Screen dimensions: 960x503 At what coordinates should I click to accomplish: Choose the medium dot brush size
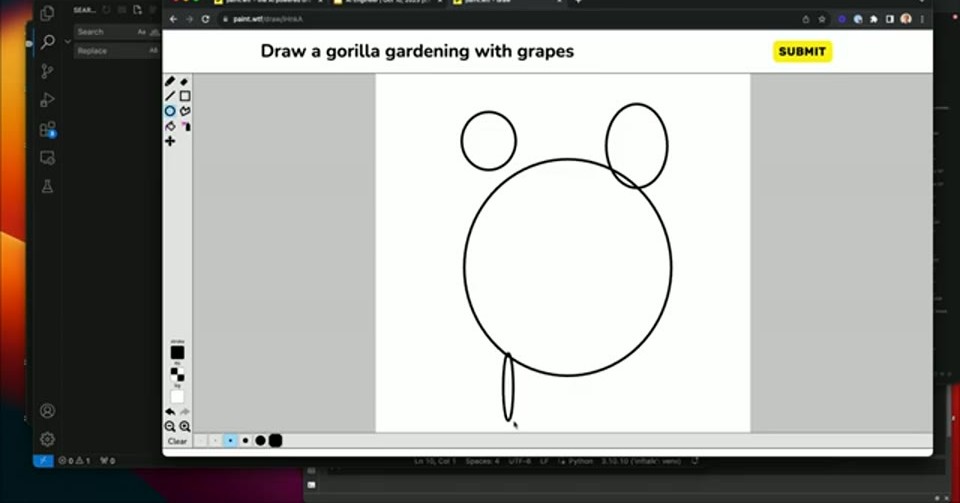pyautogui.click(x=245, y=441)
